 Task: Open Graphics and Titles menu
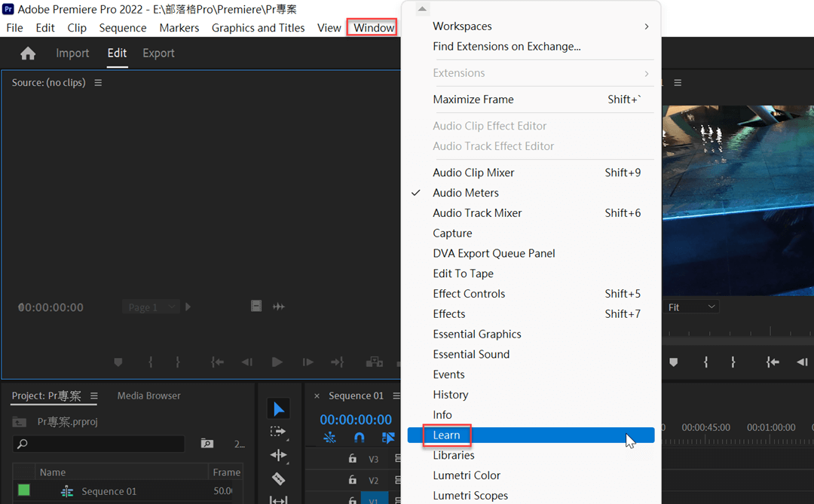tap(258, 28)
